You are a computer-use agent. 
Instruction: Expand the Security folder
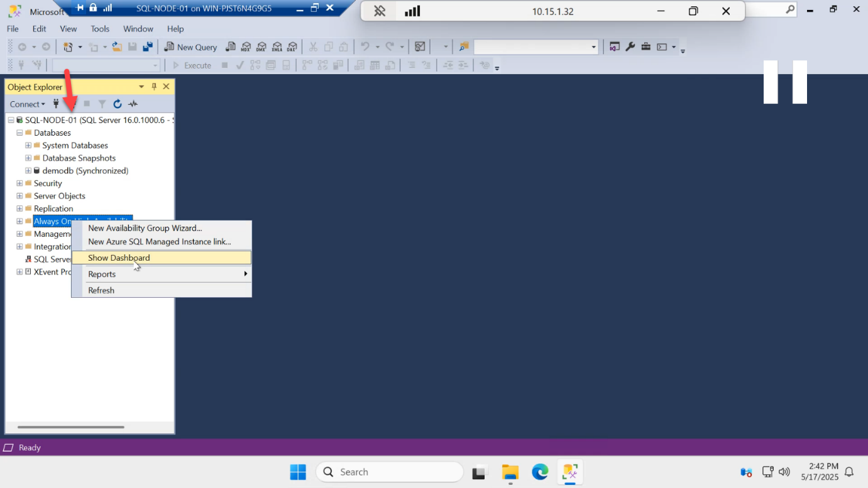click(19, 183)
